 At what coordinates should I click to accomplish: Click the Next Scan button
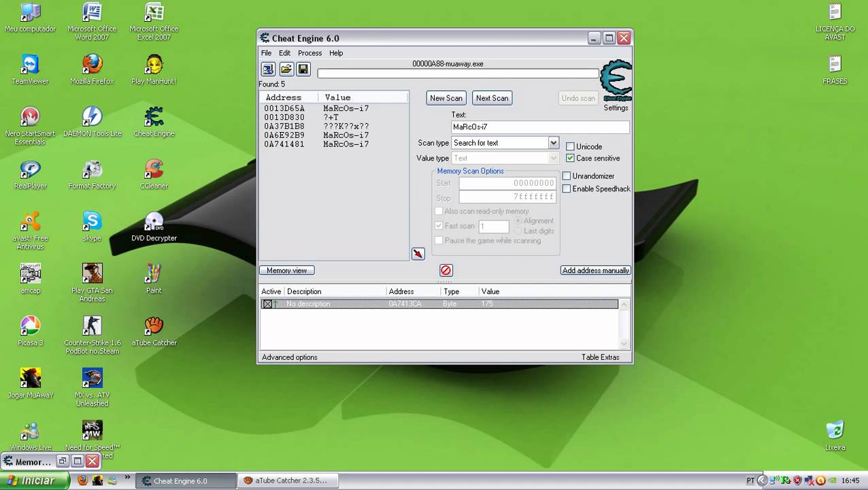(492, 98)
